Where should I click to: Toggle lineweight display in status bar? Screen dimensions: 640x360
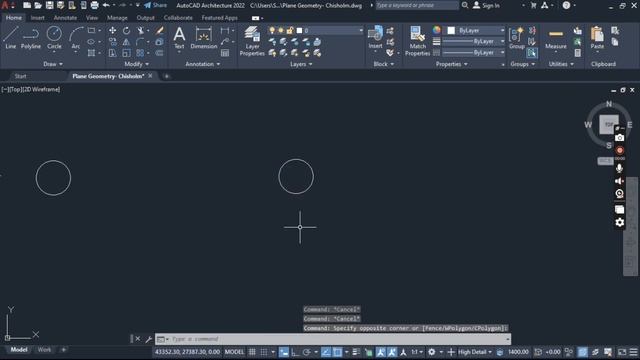(356, 352)
